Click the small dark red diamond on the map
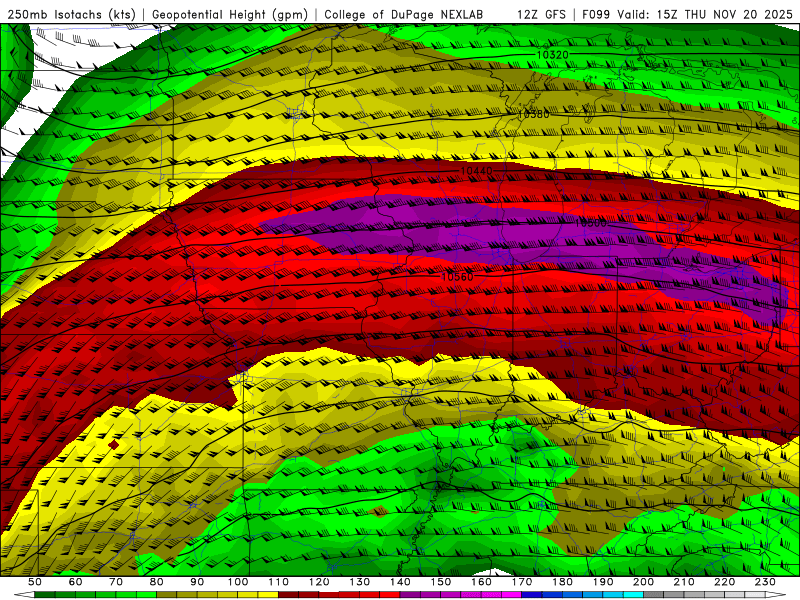This screenshot has height=600, width=800. point(113,445)
